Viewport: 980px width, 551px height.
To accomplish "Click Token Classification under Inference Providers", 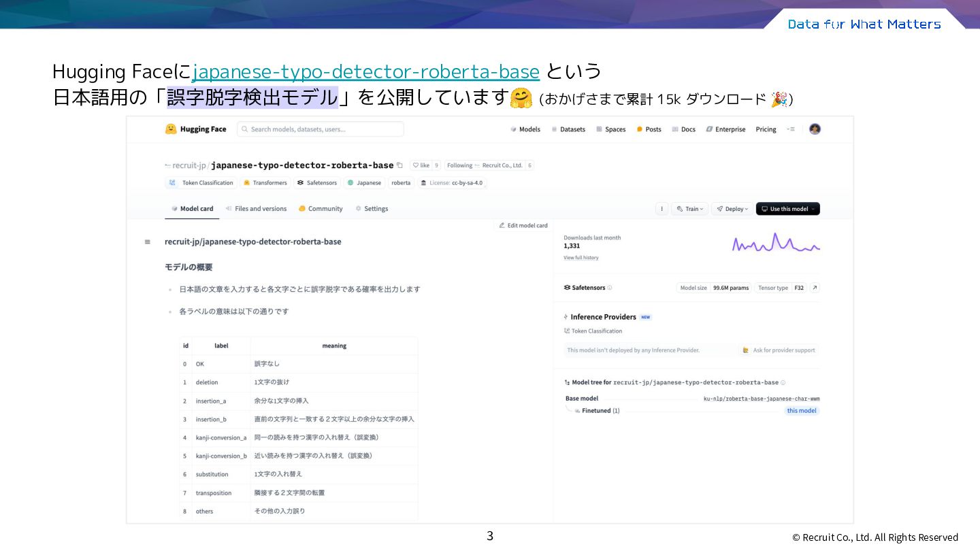I will pyautogui.click(x=593, y=331).
